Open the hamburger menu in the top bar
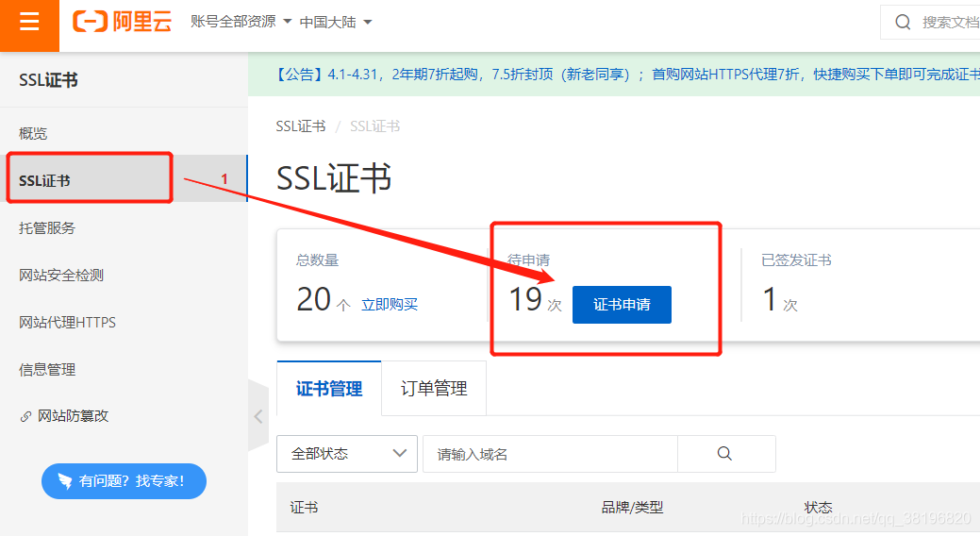980x536 pixels. (29, 23)
